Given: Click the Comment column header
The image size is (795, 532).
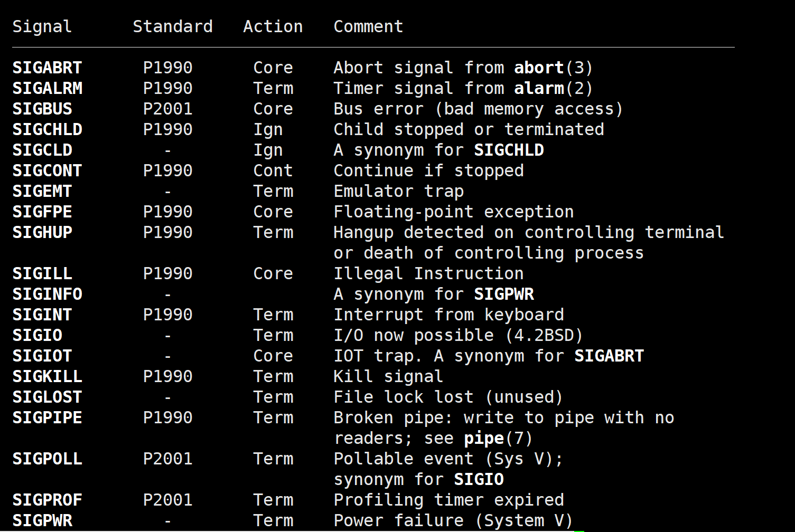Looking at the screenshot, I should coord(368,27).
